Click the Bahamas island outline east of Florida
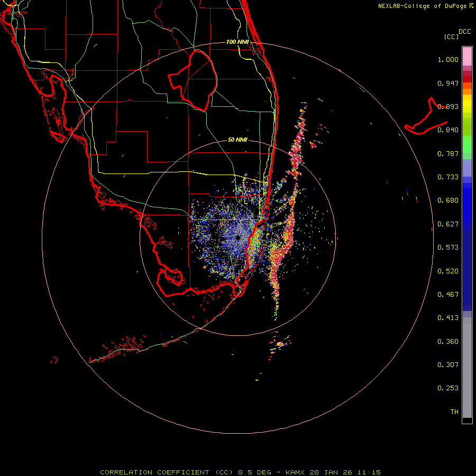 [426, 117]
